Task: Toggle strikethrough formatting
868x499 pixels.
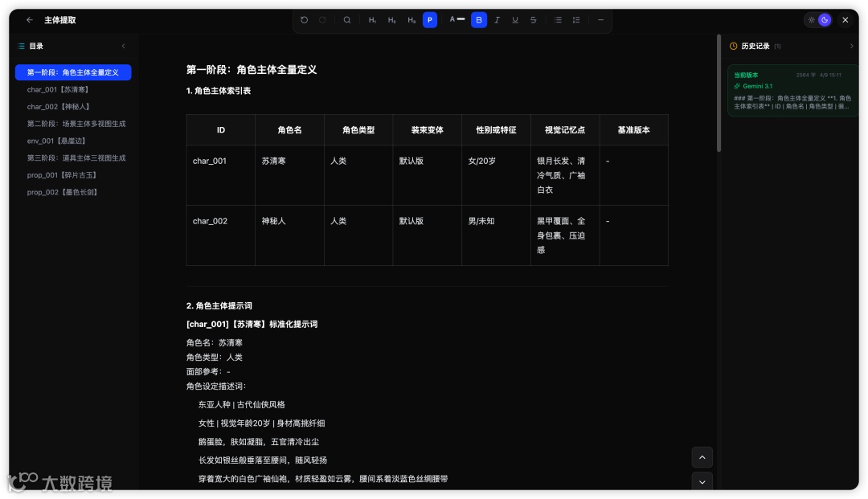Action: 534,20
